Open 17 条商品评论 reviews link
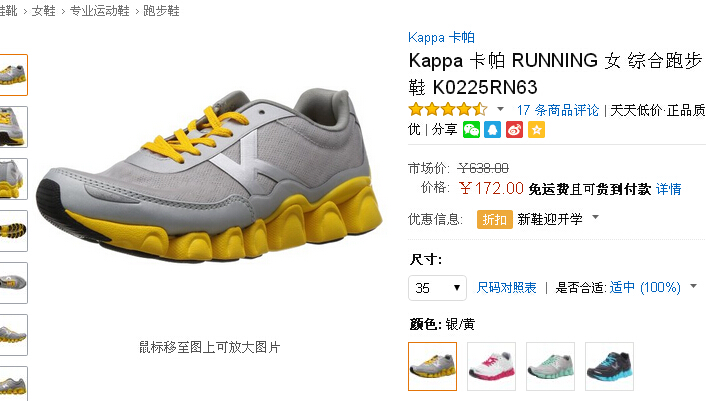 558,110
